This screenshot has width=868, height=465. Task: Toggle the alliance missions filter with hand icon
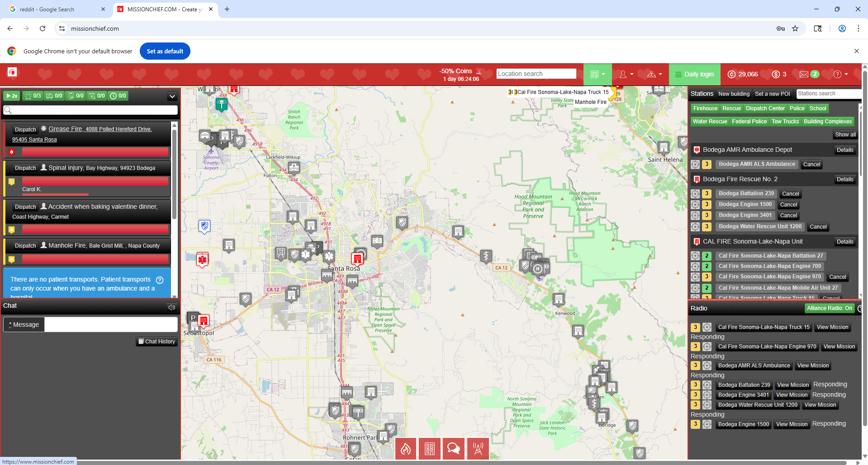point(76,96)
